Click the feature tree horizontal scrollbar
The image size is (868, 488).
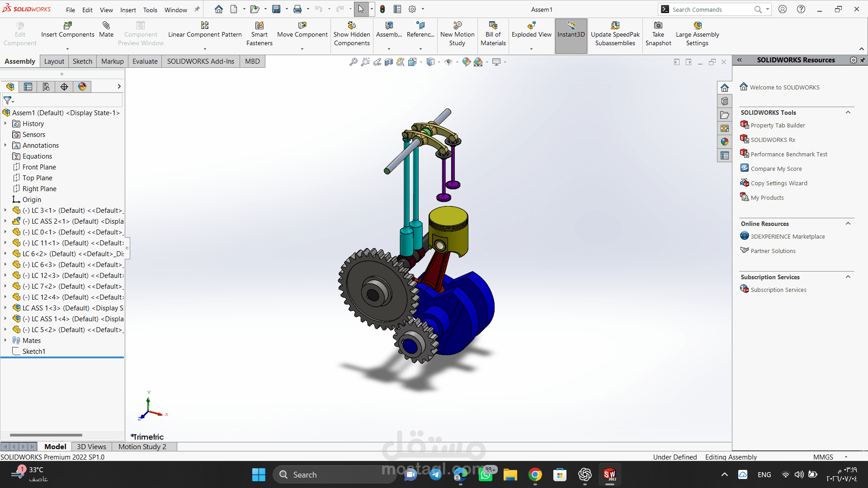click(x=46, y=435)
